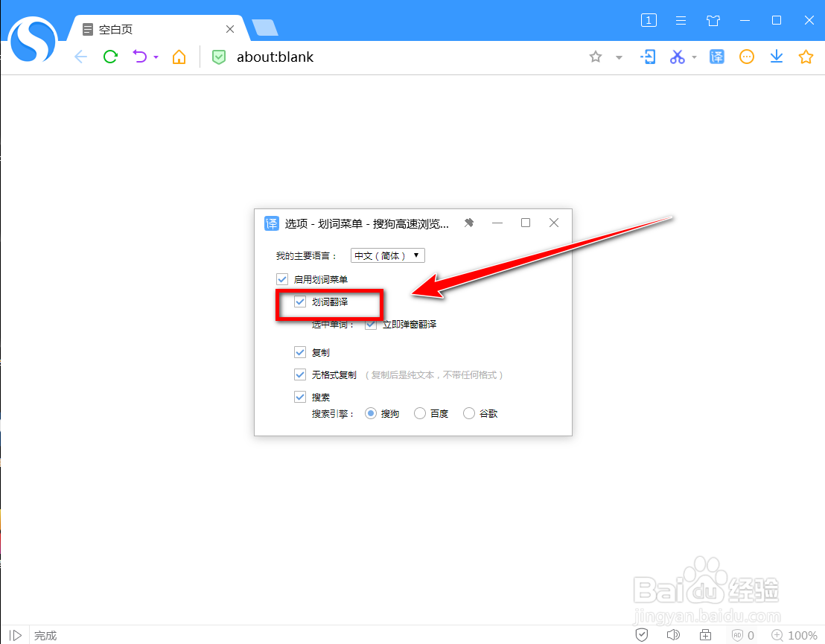825x644 pixels.
Task: Minimize the 选项 - 划词菜单 dialog
Action: pos(497,223)
